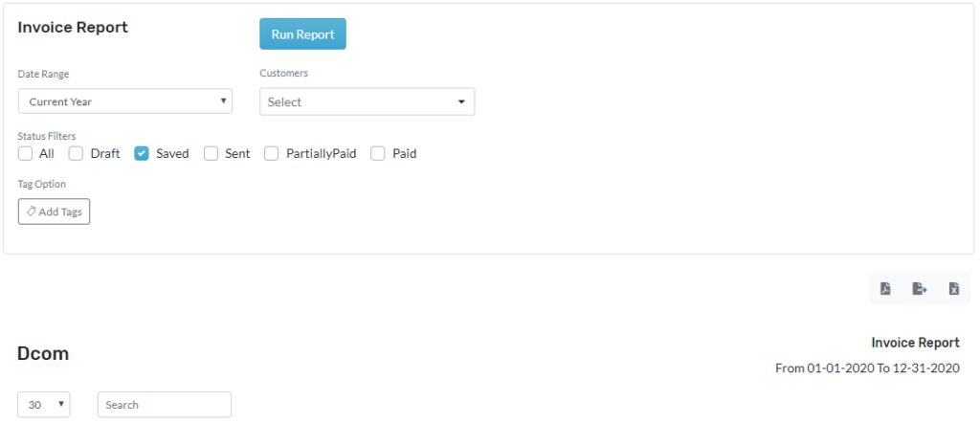980x423 pixels.
Task: Click the tag icon in Add Tags
Action: (32, 211)
